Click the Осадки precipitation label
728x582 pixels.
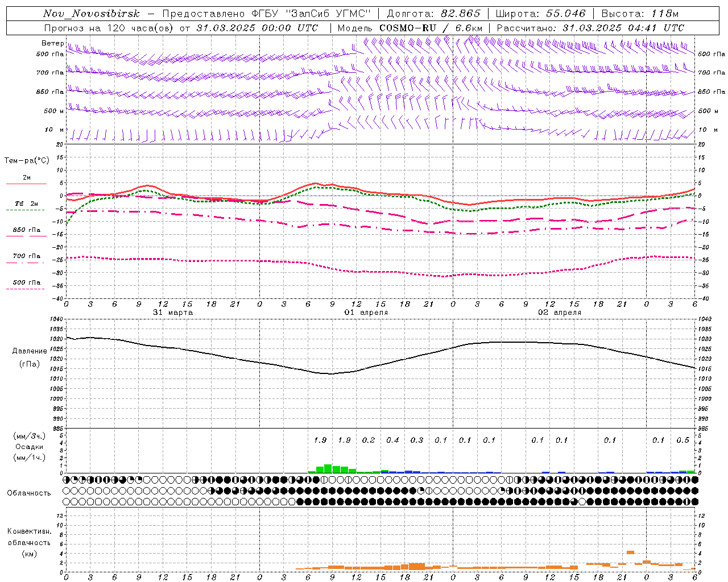coord(30,447)
